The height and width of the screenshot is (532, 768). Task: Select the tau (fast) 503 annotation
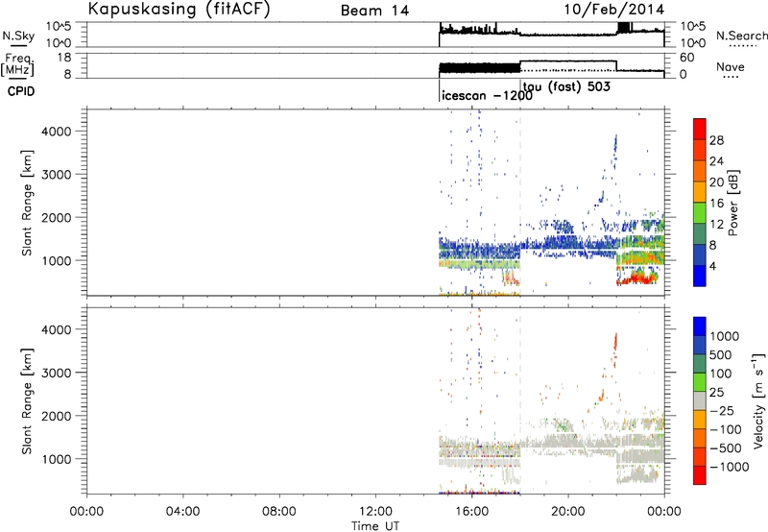point(566,87)
